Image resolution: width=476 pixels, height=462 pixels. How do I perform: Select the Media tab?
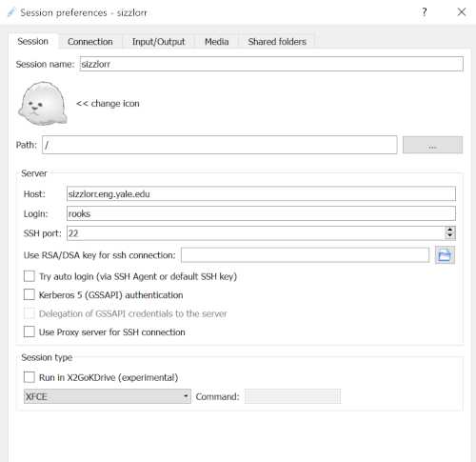coord(216,42)
